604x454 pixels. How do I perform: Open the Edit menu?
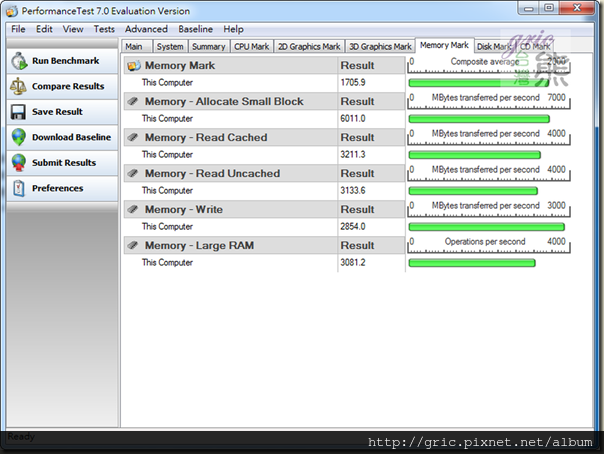click(x=44, y=29)
